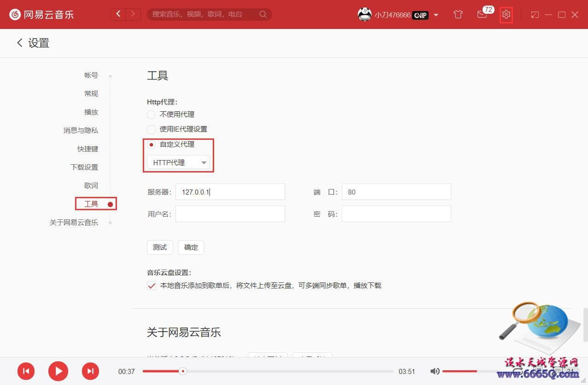Image resolution: width=588 pixels, height=385 pixels.
Task: Select 不使用代理 radio option
Action: pyautogui.click(x=151, y=115)
